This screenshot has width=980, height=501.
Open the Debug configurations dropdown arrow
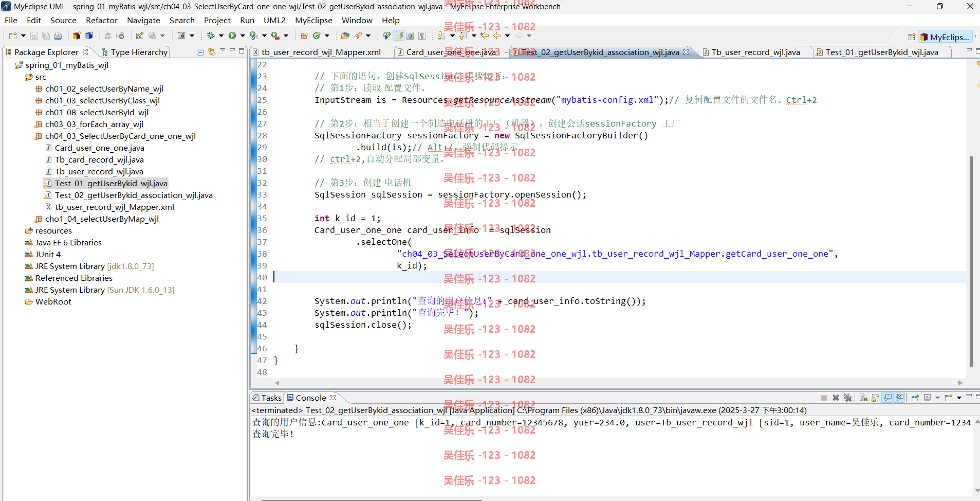[221, 35]
